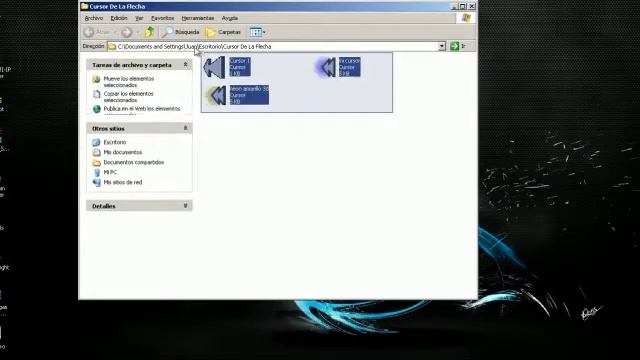Select the Cursor 1 cursor file icon
The width and height of the screenshot is (640, 360).
point(214,67)
